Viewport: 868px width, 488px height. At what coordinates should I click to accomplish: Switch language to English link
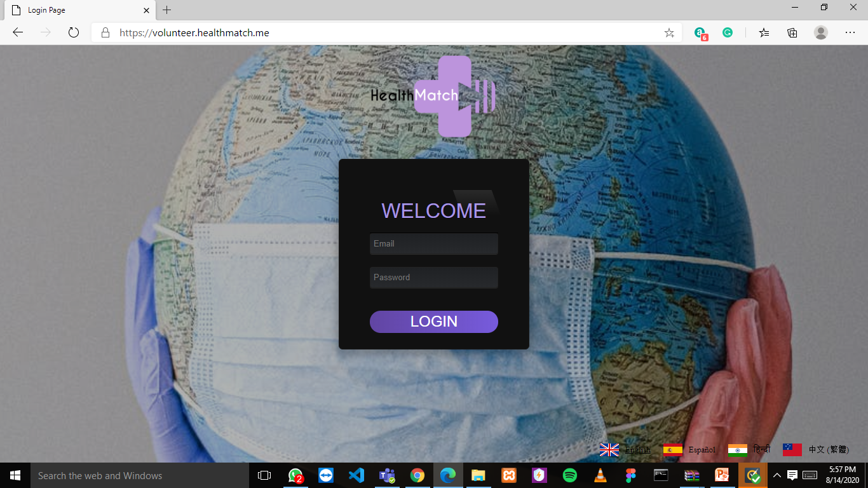(638, 450)
